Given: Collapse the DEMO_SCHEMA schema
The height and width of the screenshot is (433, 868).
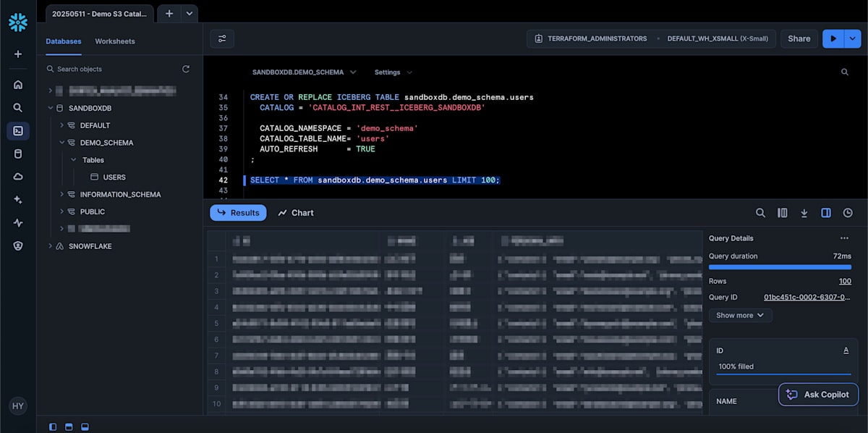Looking at the screenshot, I should tap(62, 143).
